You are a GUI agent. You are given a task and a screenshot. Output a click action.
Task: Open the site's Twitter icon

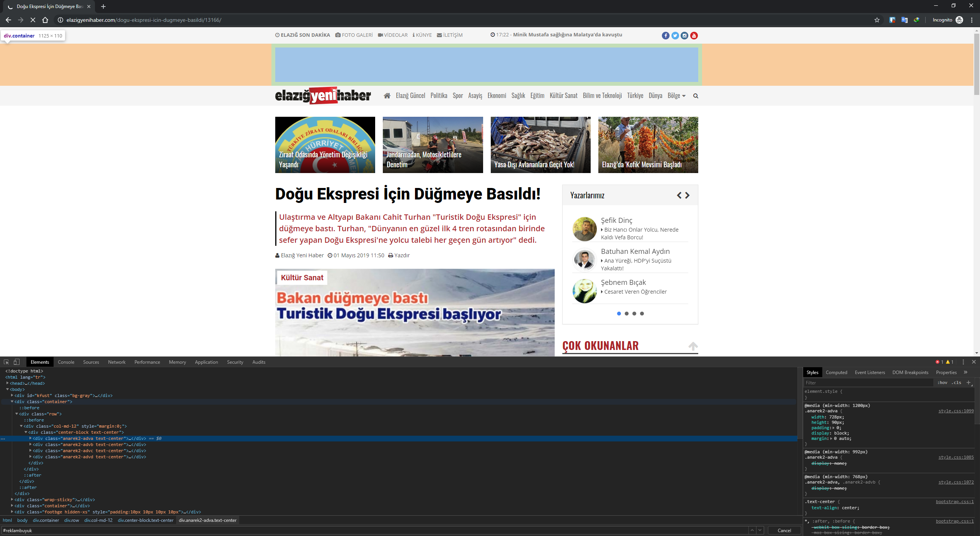[x=675, y=35]
